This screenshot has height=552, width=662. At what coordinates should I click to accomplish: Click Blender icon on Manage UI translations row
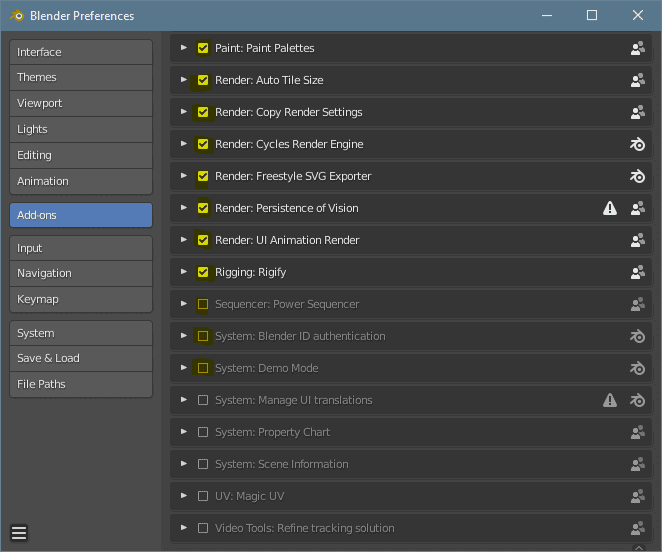[638, 400]
